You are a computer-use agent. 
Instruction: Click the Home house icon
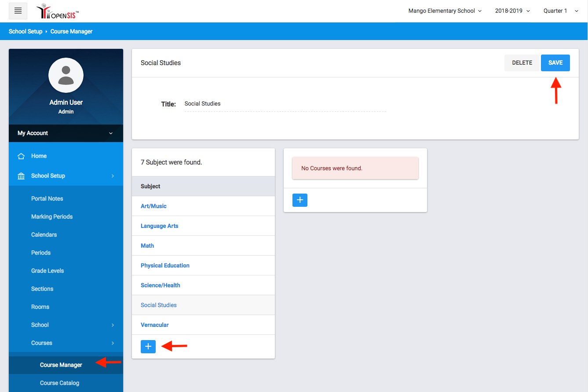[21, 156]
